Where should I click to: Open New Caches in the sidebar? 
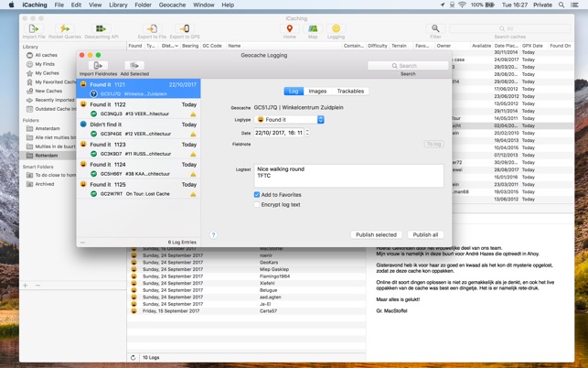[48, 92]
